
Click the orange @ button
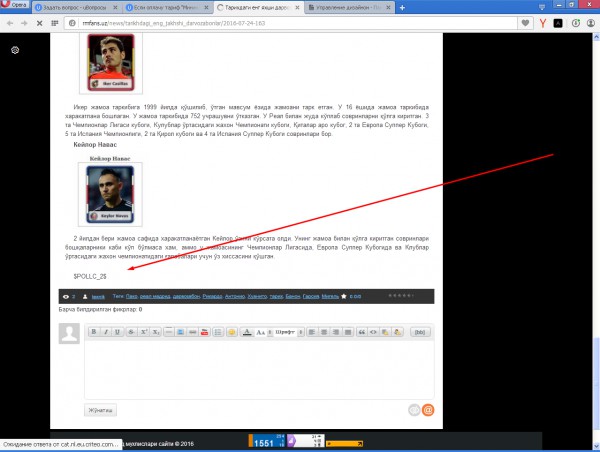tap(428, 410)
